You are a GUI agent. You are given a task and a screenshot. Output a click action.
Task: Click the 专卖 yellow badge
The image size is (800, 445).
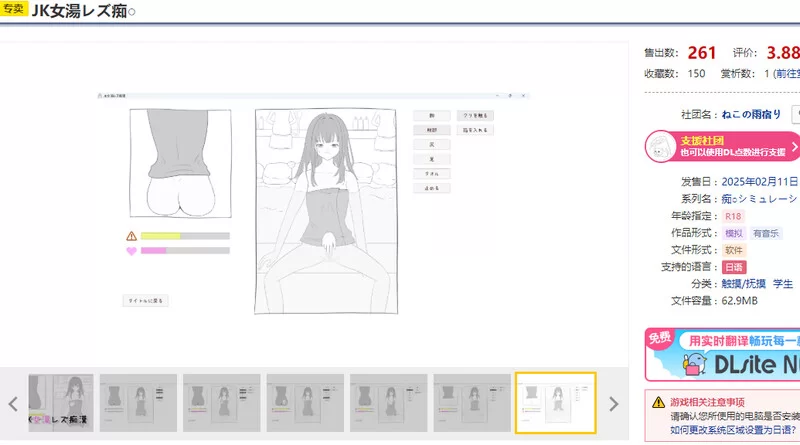click(x=13, y=9)
